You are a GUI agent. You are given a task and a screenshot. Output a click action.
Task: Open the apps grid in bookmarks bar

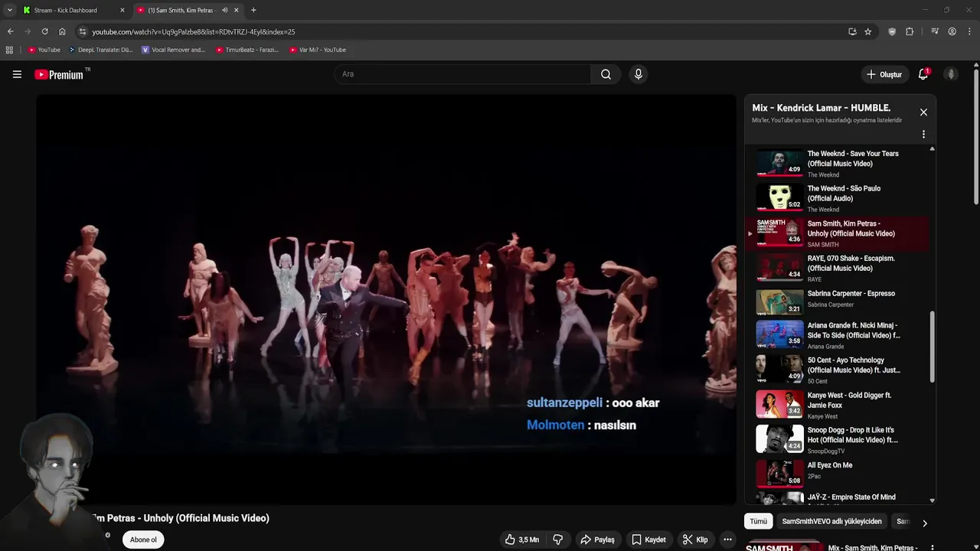(9, 50)
